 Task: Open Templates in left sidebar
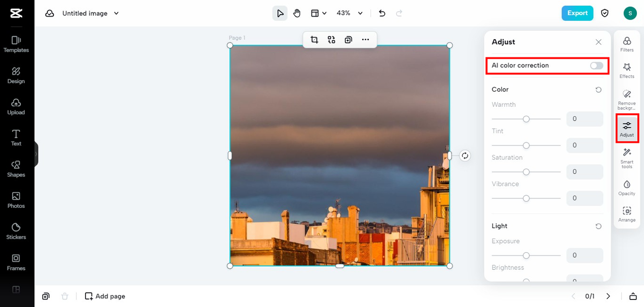[x=16, y=44]
